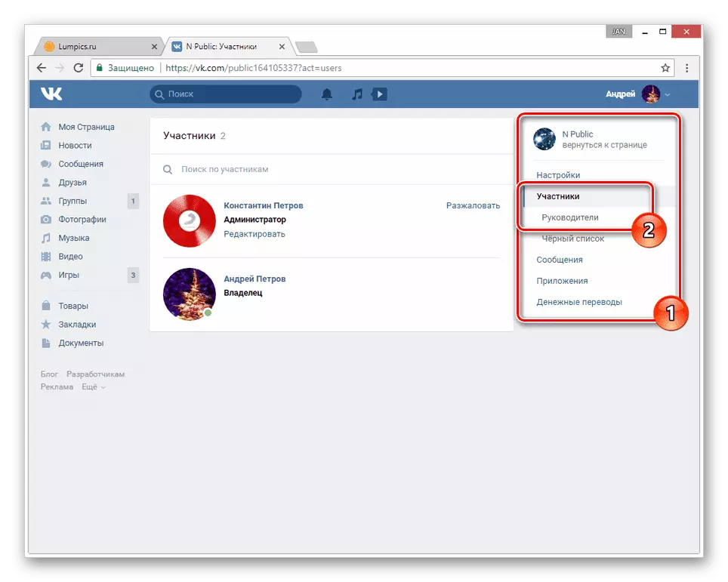This screenshot has height=582, width=728.
Task: Click the N Public community avatar
Action: point(544,139)
